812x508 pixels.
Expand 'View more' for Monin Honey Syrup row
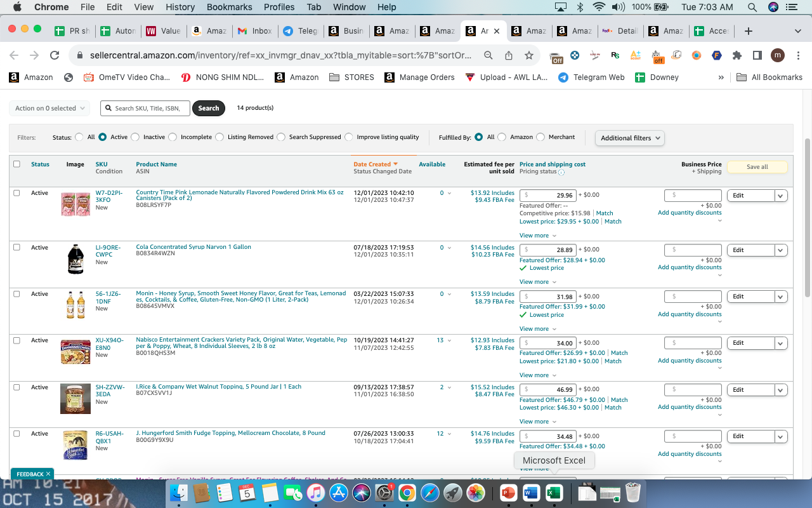coord(537,329)
